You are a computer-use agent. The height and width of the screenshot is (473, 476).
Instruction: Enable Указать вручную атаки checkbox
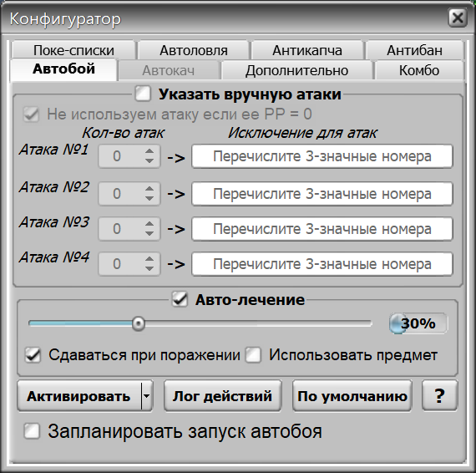(143, 94)
